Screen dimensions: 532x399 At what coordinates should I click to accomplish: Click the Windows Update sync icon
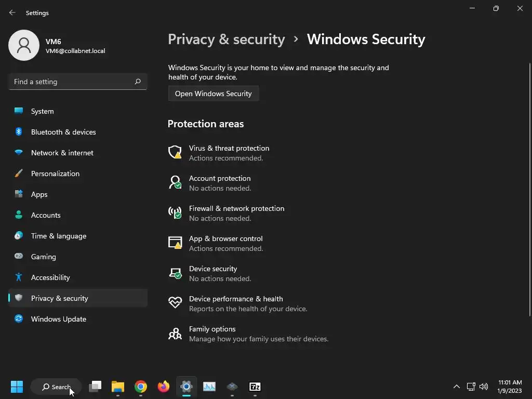tap(19, 318)
